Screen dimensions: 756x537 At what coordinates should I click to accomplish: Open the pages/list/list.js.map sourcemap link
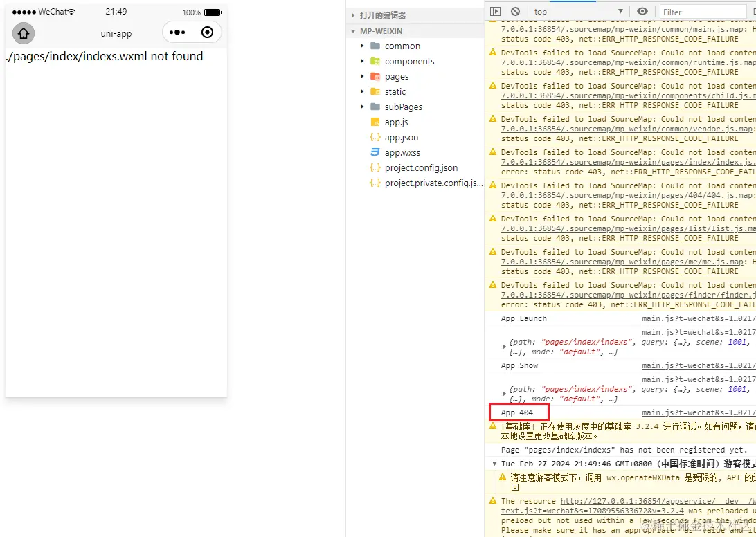(628, 228)
